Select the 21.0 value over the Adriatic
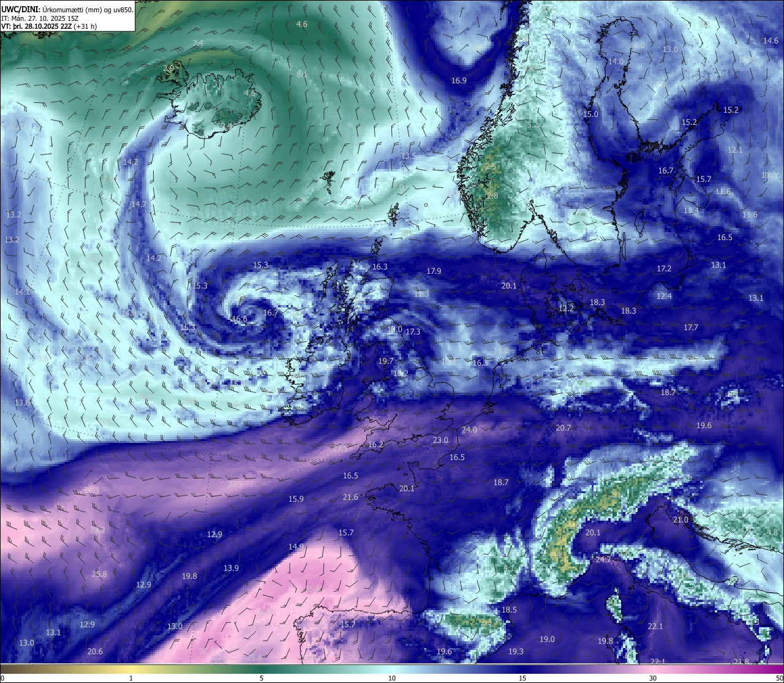This screenshot has width=784, height=683. coord(680,520)
